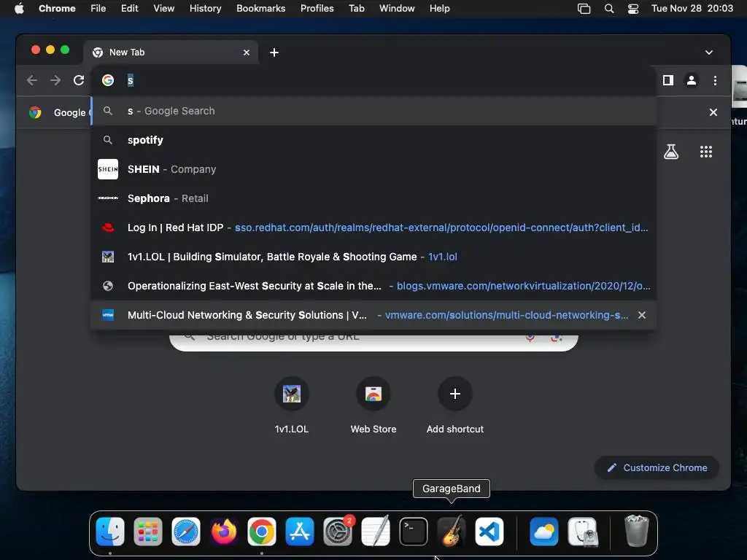Screen dimensions: 747x560
Task: Open the Chrome menu in menu bar
Action: coord(57,9)
